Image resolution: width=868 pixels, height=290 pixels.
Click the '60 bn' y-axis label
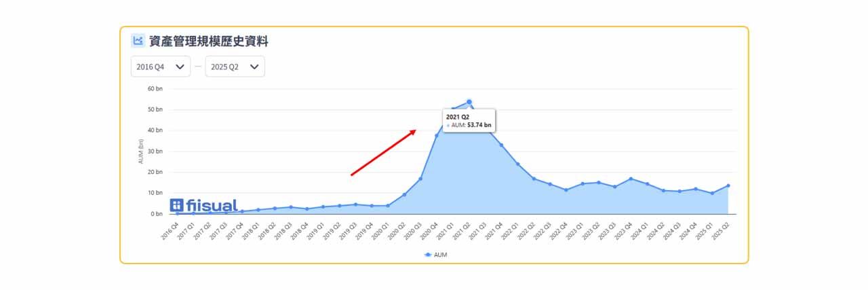[155, 88]
